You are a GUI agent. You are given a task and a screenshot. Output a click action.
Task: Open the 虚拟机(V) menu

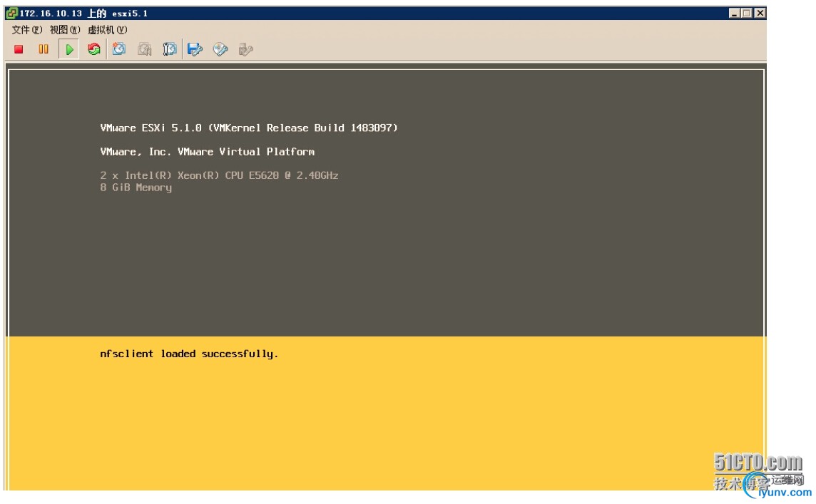(107, 30)
